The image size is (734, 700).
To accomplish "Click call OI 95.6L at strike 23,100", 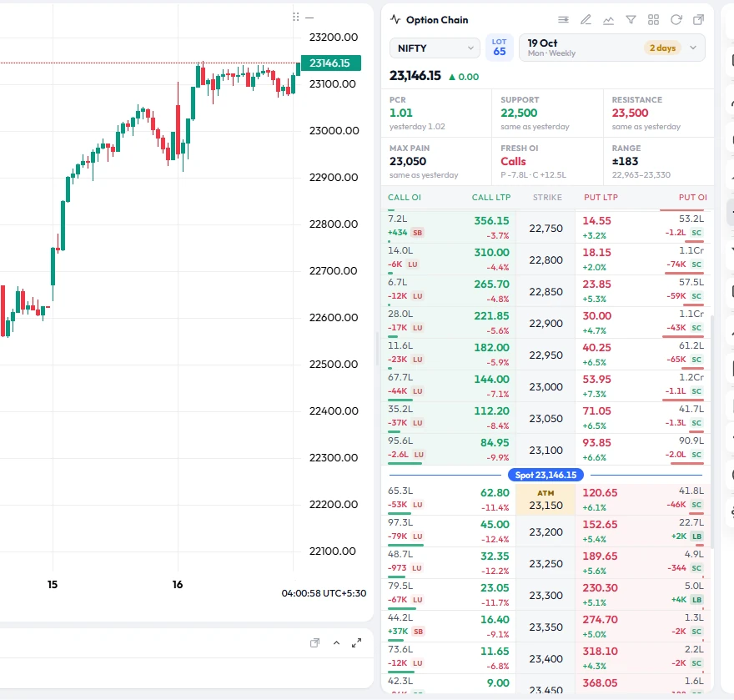I will pos(400,441).
